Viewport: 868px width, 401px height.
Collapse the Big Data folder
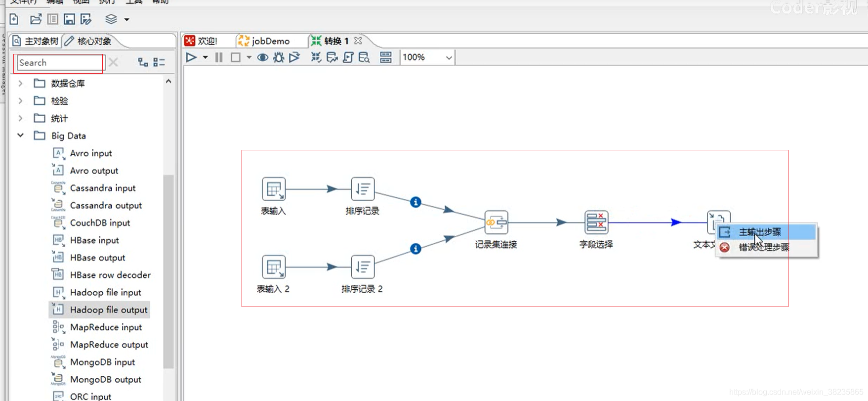(20, 135)
